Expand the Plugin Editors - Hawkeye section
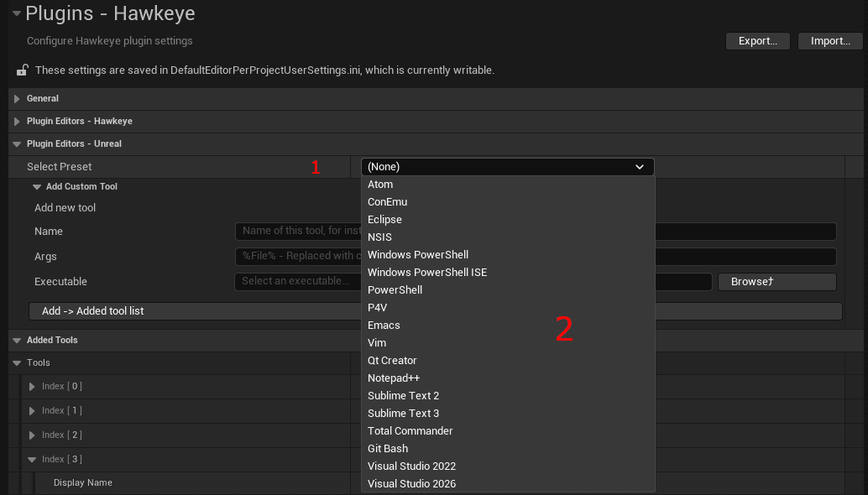The image size is (868, 495). click(x=15, y=121)
